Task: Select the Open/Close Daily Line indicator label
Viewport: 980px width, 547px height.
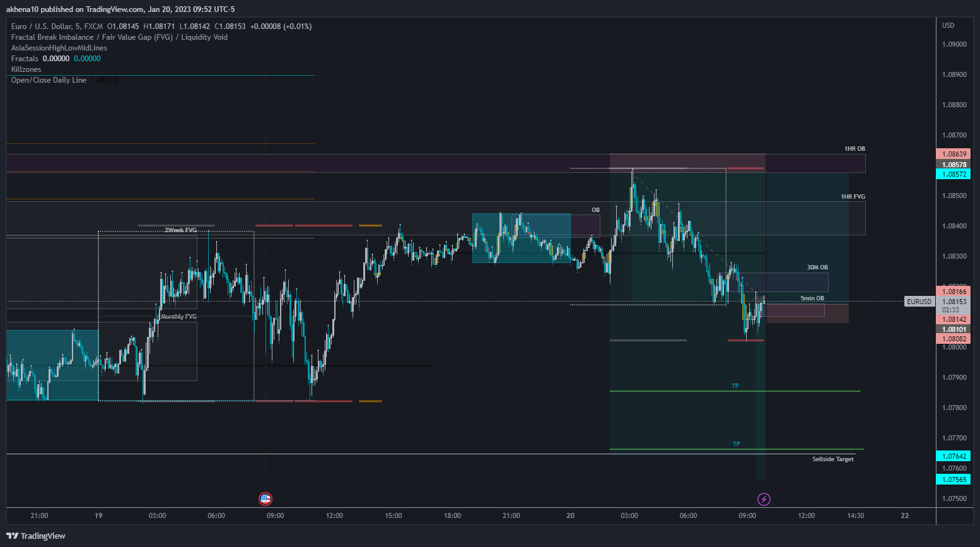Action: click(49, 80)
